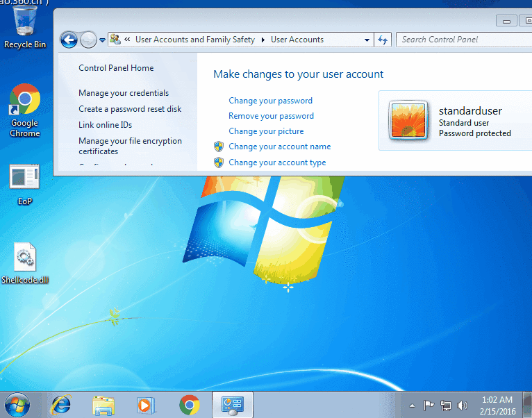Click the address bar refresh button
This screenshot has height=418, width=532.
point(383,40)
